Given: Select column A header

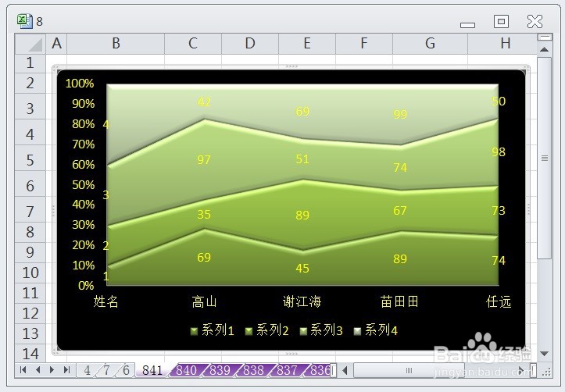Looking at the screenshot, I should (x=56, y=44).
